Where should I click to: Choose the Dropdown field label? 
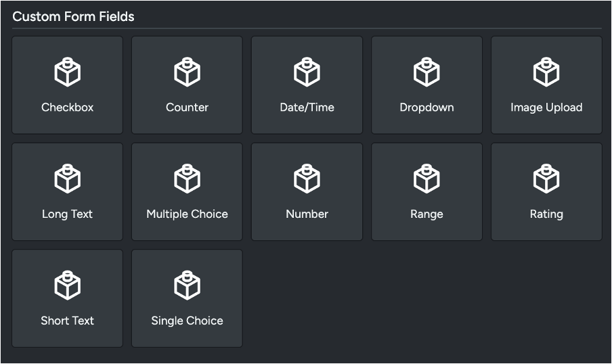tap(427, 108)
